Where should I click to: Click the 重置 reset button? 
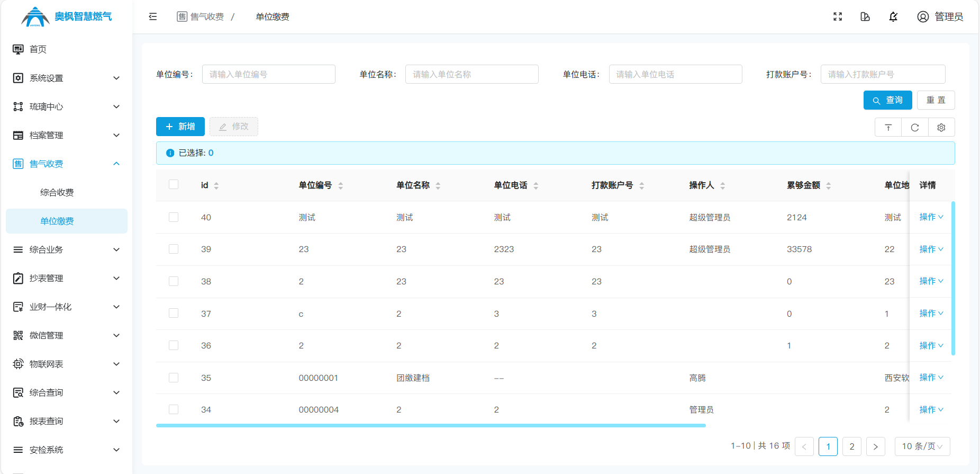[x=936, y=100]
